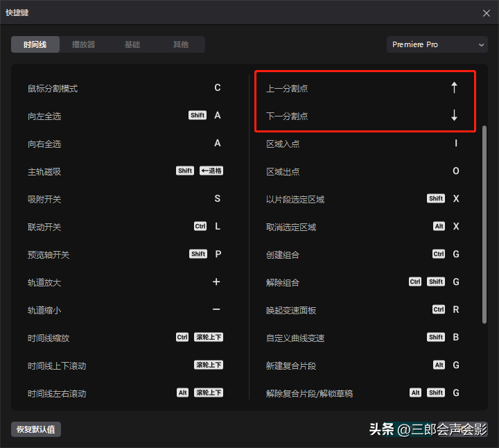This screenshot has width=499, height=448.
Task: Click the Ctrl L shortcut for 联动开关
Action: 207,226
